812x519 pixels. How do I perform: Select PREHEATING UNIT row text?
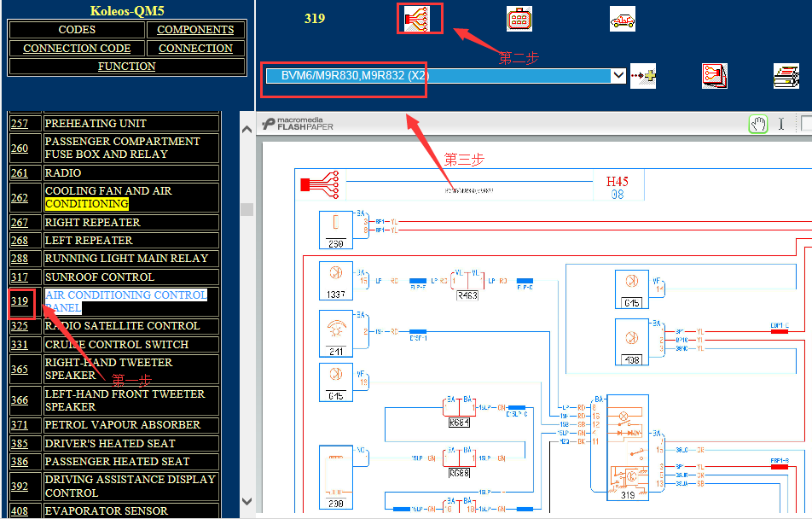[96, 124]
